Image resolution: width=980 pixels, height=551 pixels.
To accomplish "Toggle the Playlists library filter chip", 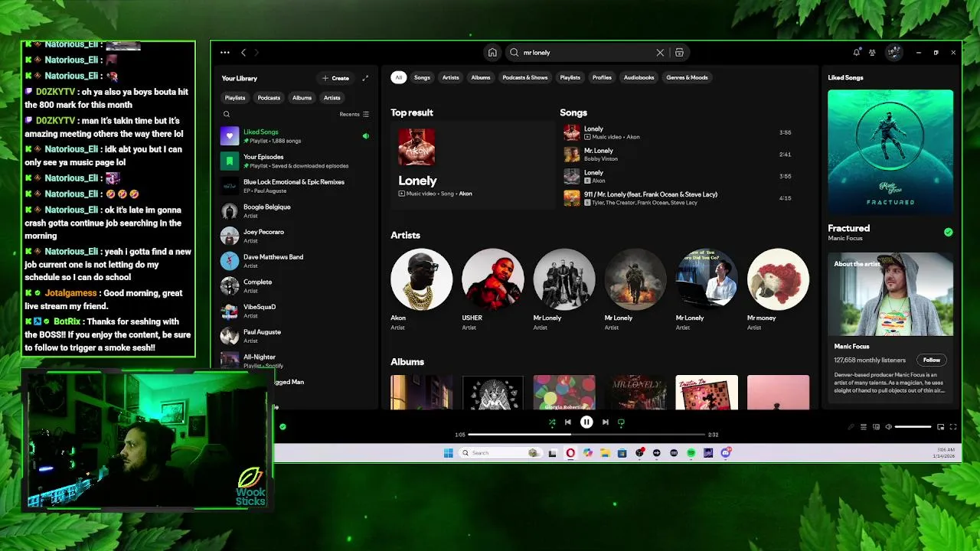I will (x=235, y=98).
